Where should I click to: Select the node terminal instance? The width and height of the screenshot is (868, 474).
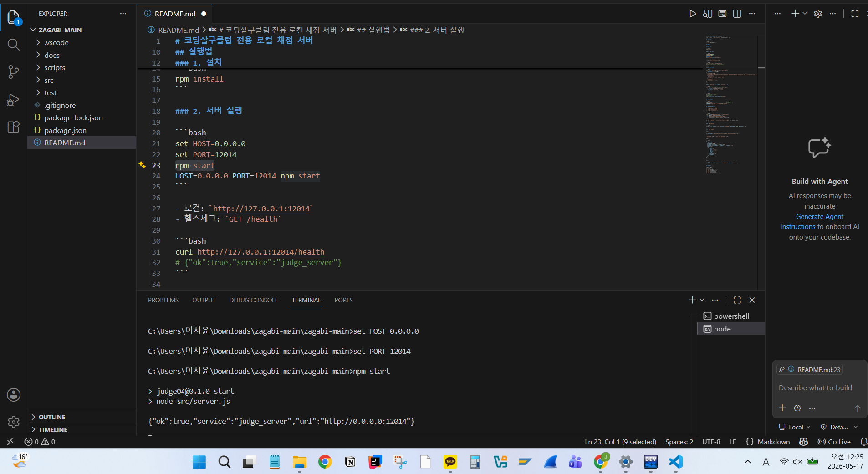click(731, 329)
